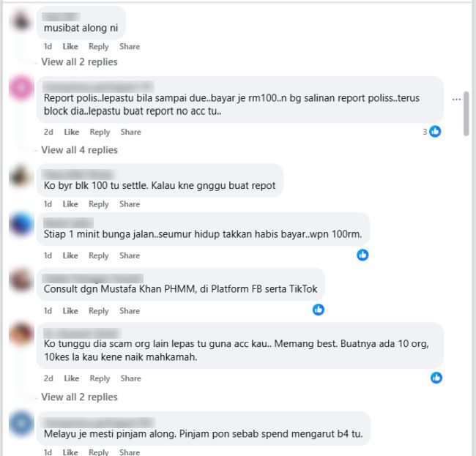Reply to the 'Stiap 1 minit bunga' comment
Viewport: 476px width, 456px height.
tap(99, 255)
